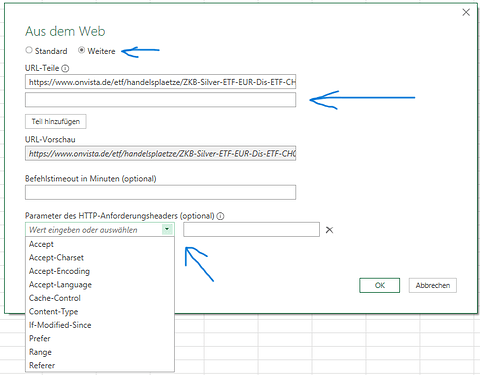The image size is (480, 375).
Task: Click the HTTP header parameter info icon
Action: (x=220, y=216)
